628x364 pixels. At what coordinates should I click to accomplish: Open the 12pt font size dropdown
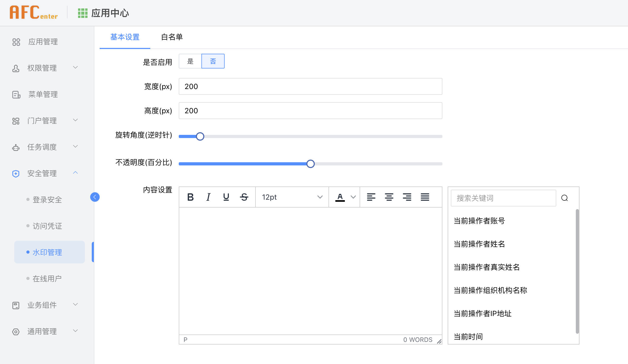coord(292,197)
